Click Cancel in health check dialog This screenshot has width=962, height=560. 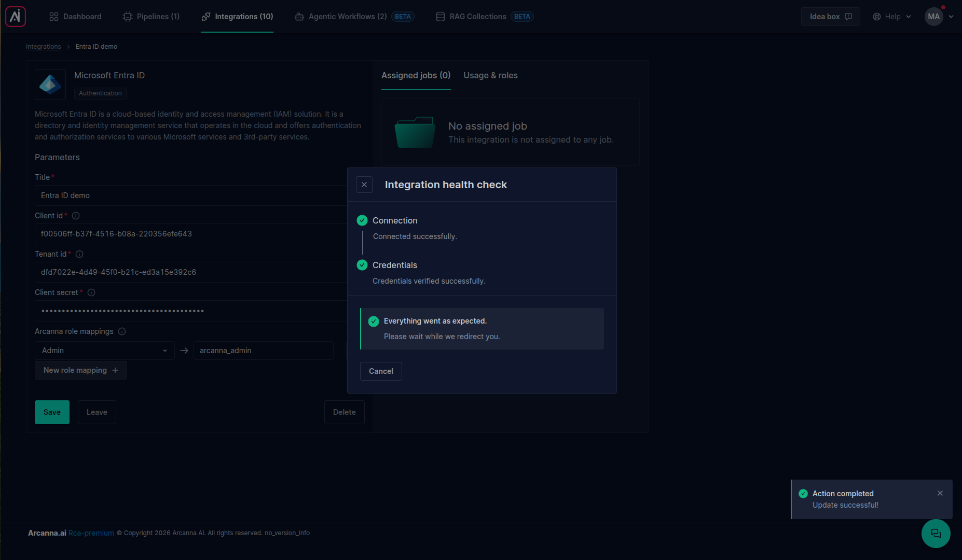coord(381,371)
